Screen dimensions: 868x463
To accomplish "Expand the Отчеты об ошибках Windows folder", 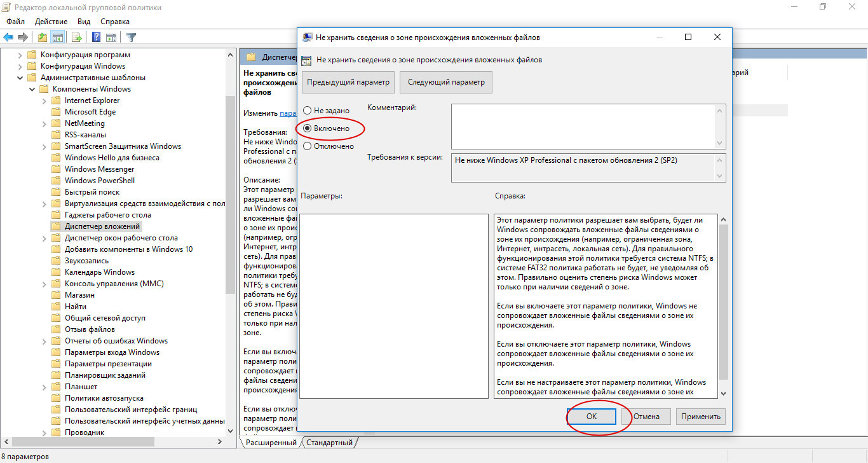I will [44, 341].
